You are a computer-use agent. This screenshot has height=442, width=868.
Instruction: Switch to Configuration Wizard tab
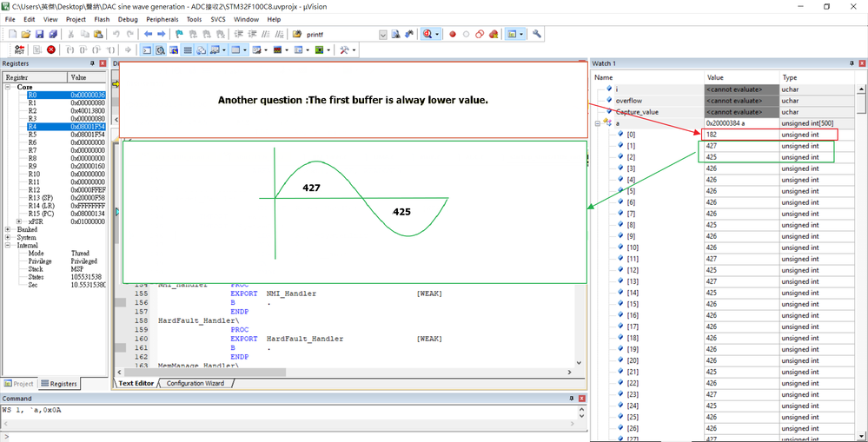point(195,383)
